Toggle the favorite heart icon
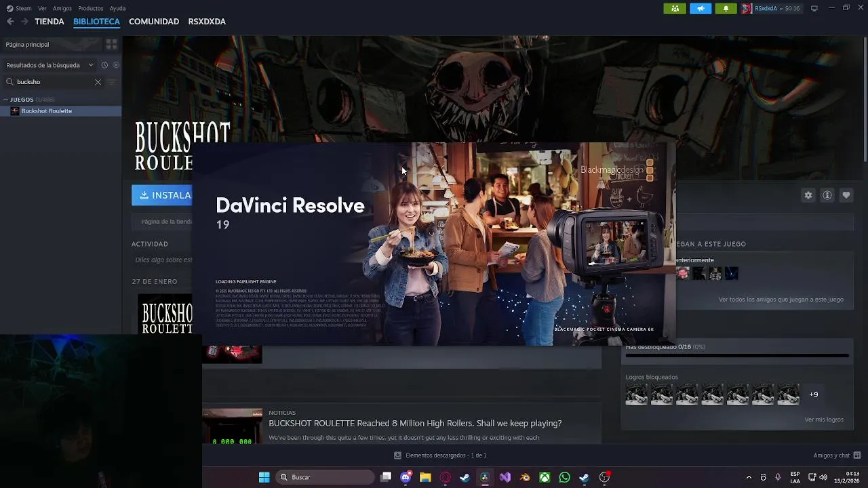This screenshot has height=488, width=868. [x=846, y=195]
